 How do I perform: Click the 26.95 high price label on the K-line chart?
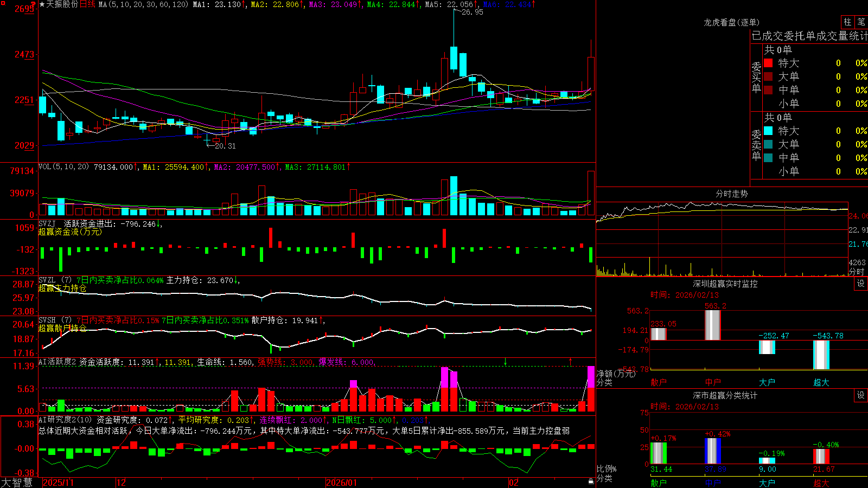(472, 12)
